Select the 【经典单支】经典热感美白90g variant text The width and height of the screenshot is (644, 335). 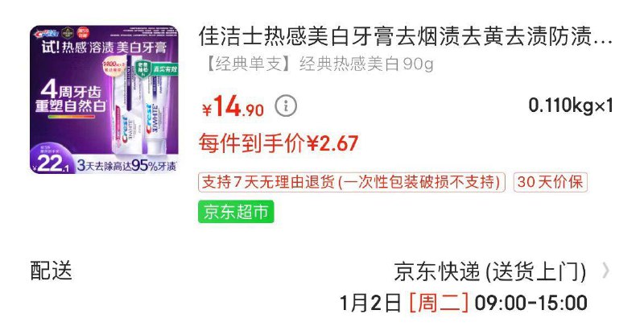tap(318, 64)
